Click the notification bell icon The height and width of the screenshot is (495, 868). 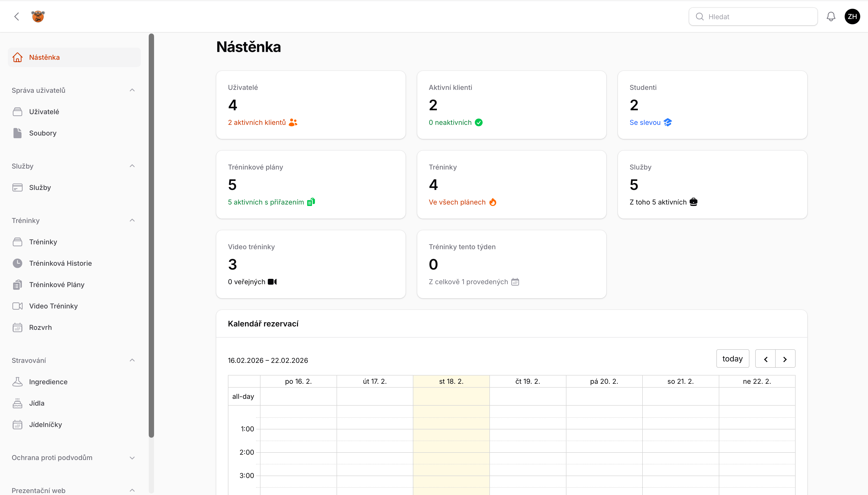pos(831,17)
